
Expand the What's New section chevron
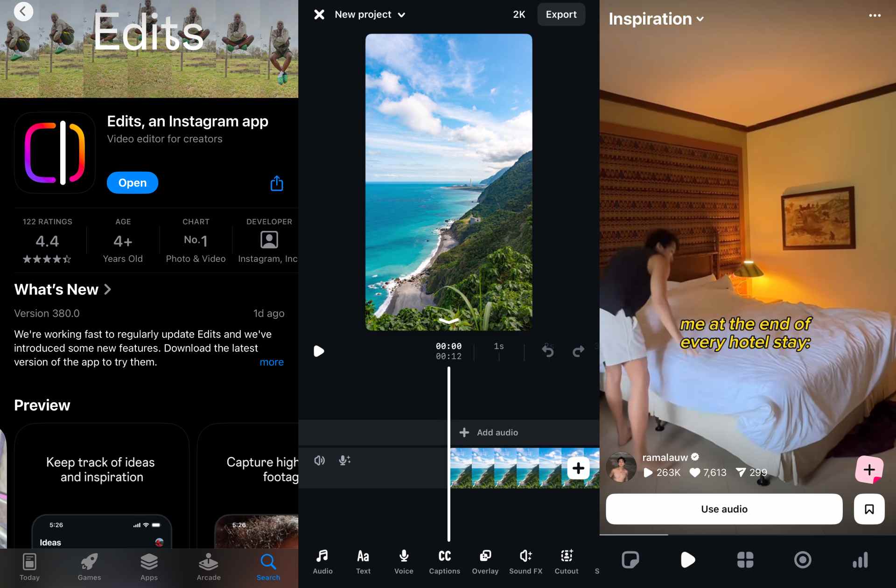coord(108,289)
